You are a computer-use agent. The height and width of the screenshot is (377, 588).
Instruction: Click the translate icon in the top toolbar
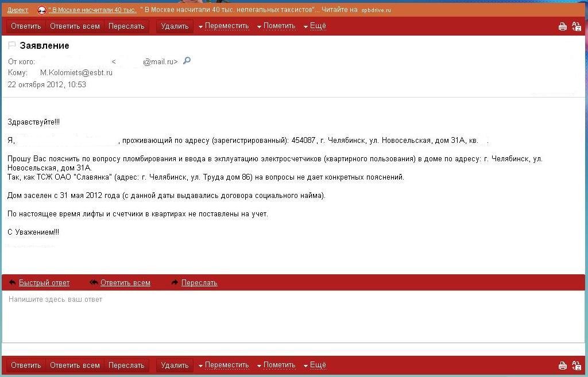[577, 26]
